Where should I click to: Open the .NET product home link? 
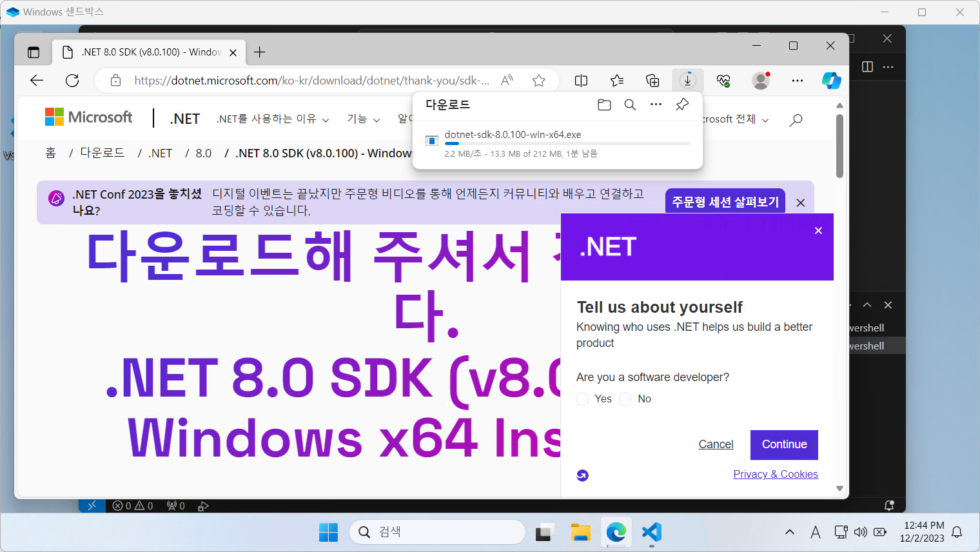[x=185, y=119]
